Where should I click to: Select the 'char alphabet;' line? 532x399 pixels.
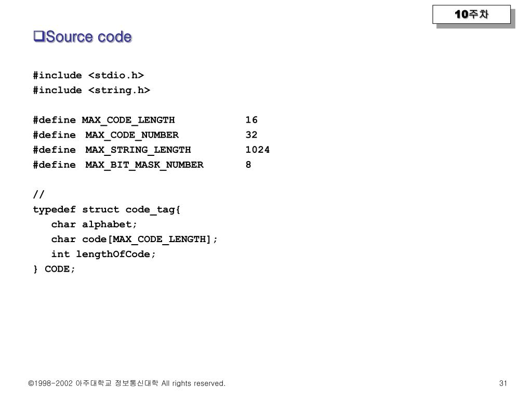coord(94,224)
